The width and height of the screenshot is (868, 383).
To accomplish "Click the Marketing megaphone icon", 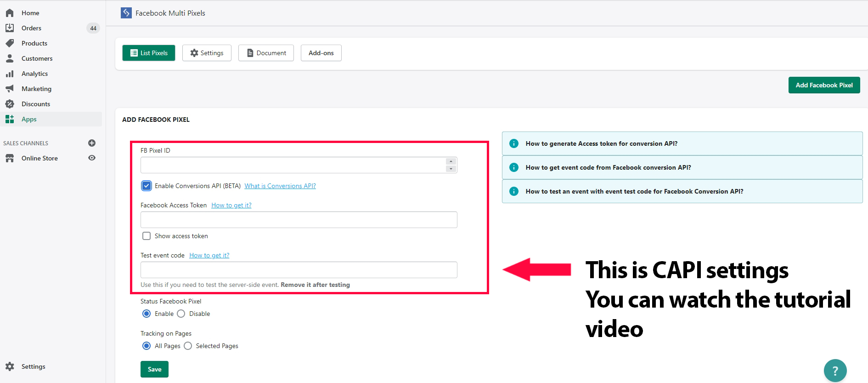I will (x=10, y=89).
